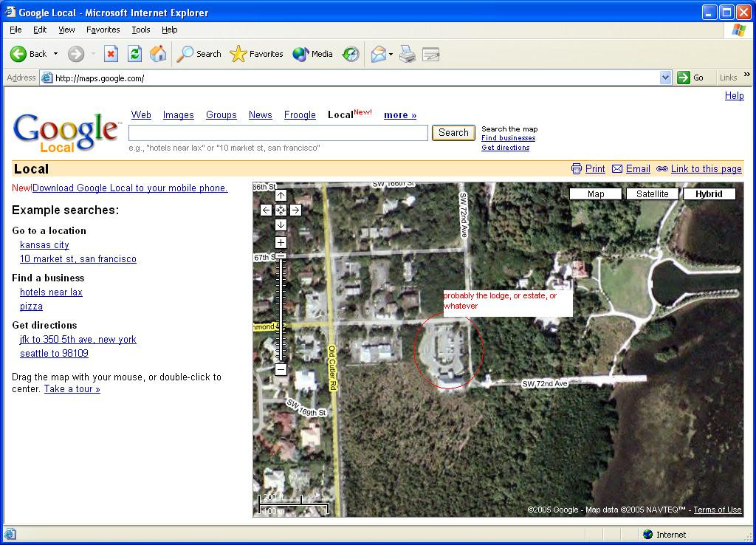Click the IE Refresh toolbar icon

[x=134, y=54]
